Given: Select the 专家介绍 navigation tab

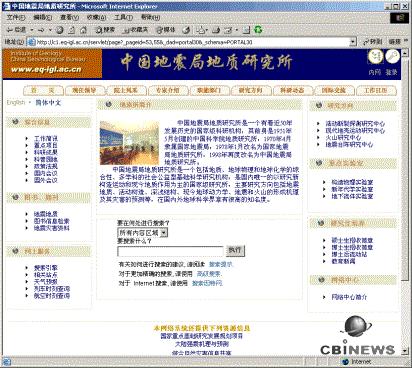Looking at the screenshot, I should (168, 90).
